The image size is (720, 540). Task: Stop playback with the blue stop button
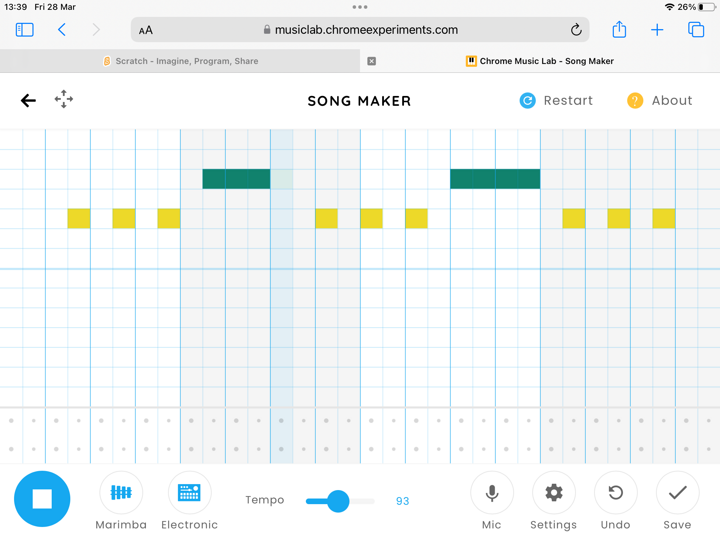click(42, 498)
